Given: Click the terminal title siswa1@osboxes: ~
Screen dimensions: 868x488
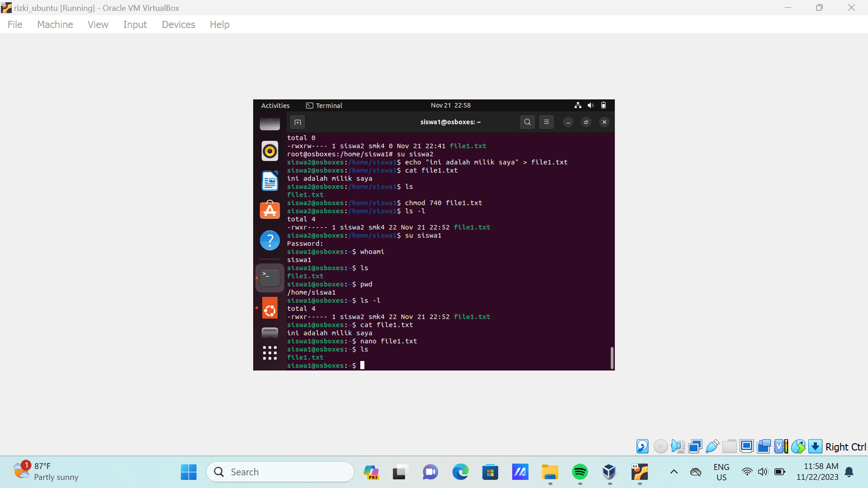Looking at the screenshot, I should [x=451, y=122].
